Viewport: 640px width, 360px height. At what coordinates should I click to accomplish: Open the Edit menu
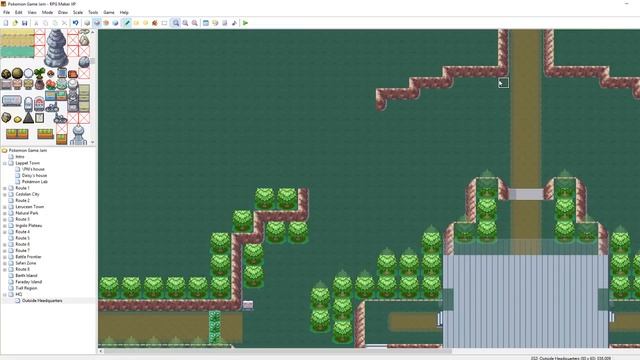point(19,13)
